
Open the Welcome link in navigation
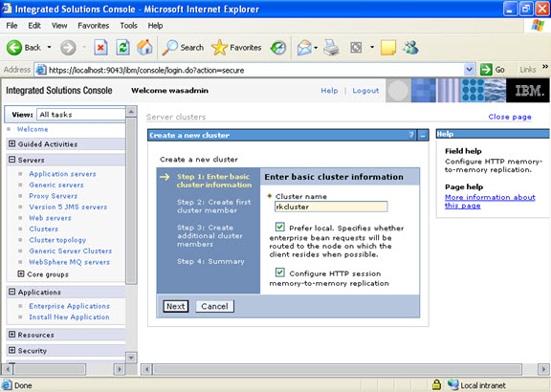pyautogui.click(x=33, y=129)
